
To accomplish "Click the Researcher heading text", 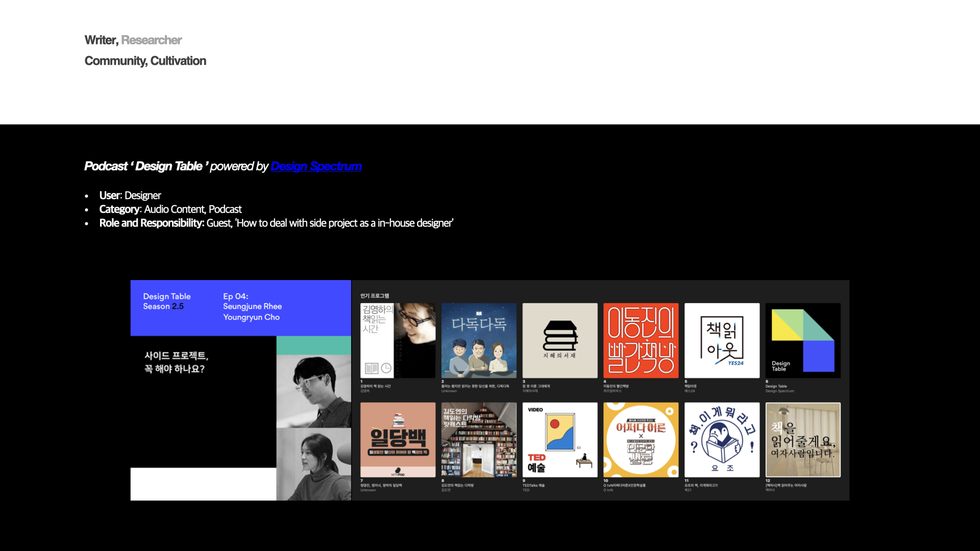I will pos(152,40).
